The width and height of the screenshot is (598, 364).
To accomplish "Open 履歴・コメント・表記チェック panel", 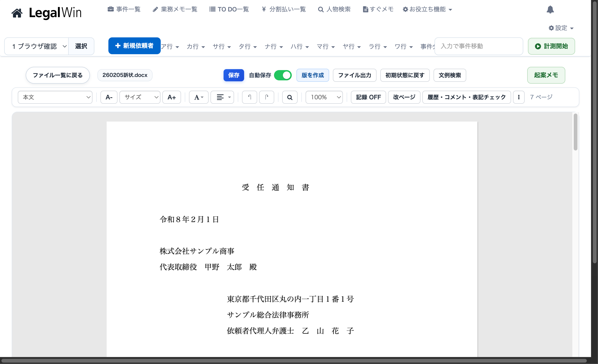I will pos(466,97).
